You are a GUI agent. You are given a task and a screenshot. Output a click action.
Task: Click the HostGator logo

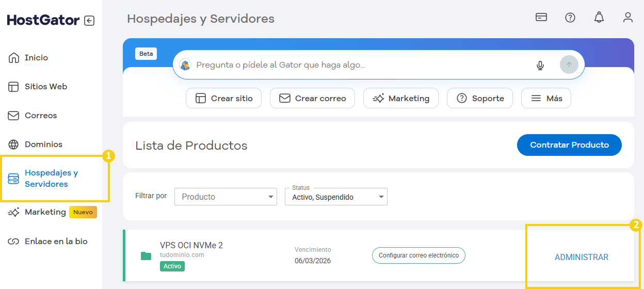click(43, 20)
